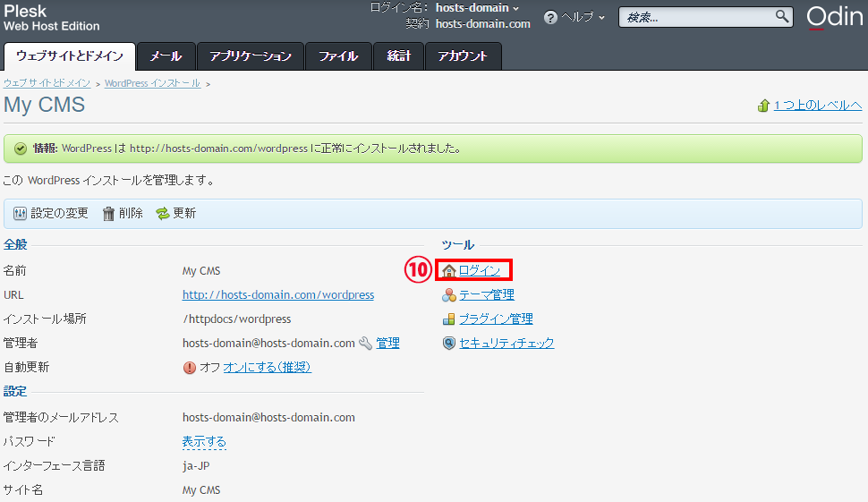This screenshot has width=868, height=502.
Task: Switch to the ウェブサイトとドメイン tab
Action: tap(70, 55)
